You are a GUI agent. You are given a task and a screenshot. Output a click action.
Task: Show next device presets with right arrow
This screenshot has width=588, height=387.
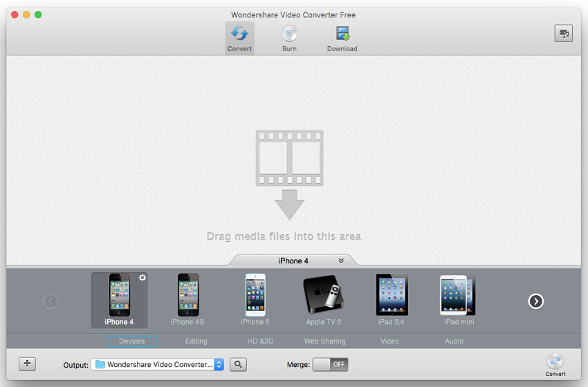(x=536, y=301)
